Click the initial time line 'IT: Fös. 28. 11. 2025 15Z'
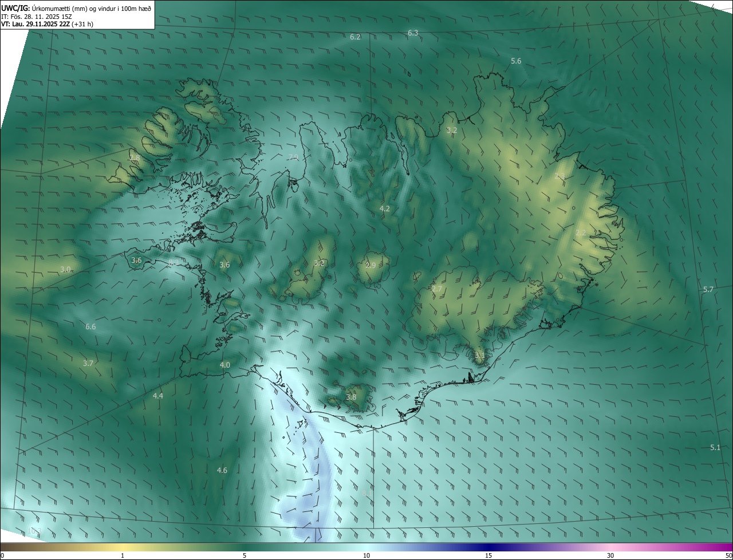This screenshot has width=733, height=560. [37, 17]
